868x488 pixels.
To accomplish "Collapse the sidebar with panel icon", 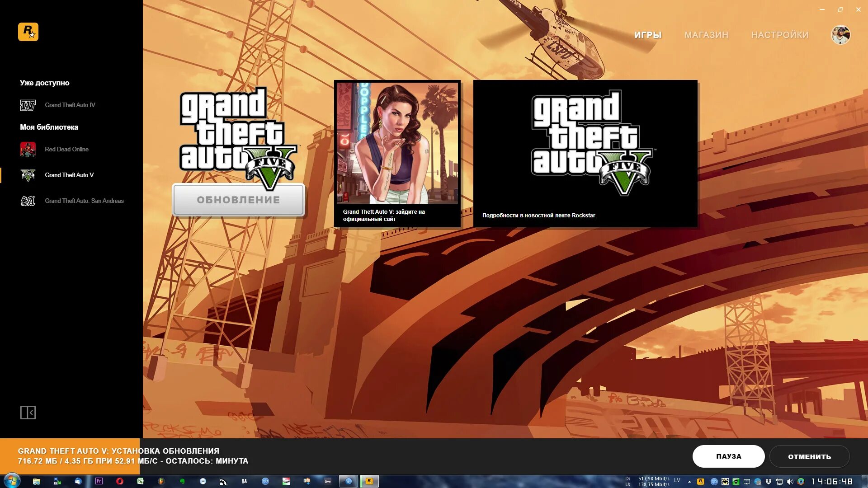I will [28, 412].
